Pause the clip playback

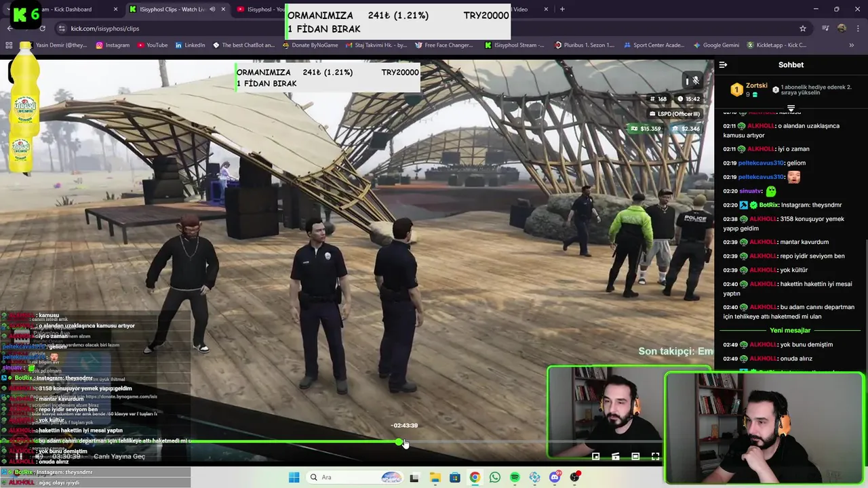pos(18,457)
